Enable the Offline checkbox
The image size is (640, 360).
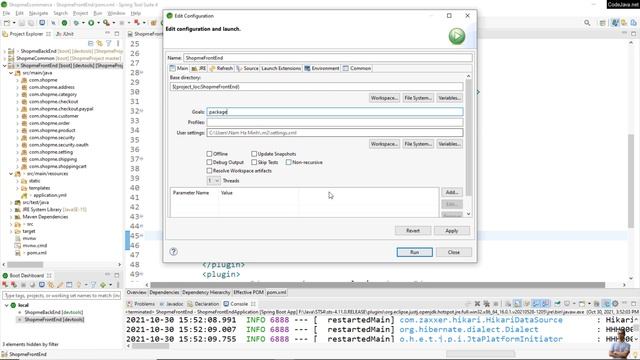209,154
